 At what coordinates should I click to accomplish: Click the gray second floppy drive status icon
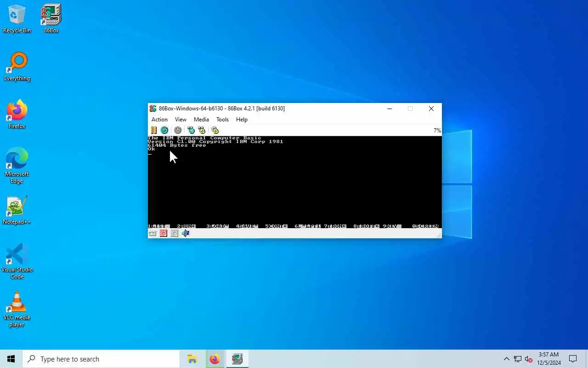point(175,233)
